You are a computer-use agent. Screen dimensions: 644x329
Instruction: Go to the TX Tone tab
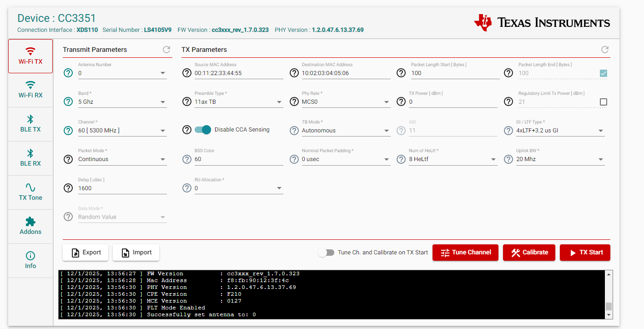(x=30, y=192)
